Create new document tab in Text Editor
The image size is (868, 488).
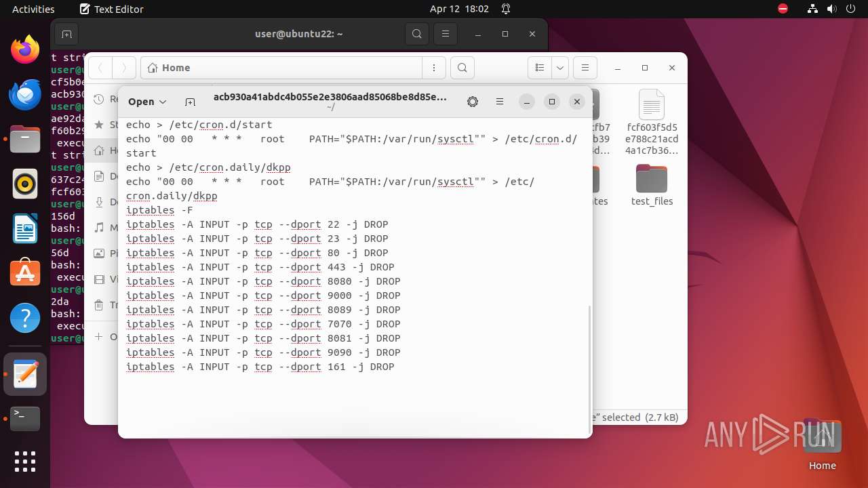pyautogui.click(x=190, y=102)
